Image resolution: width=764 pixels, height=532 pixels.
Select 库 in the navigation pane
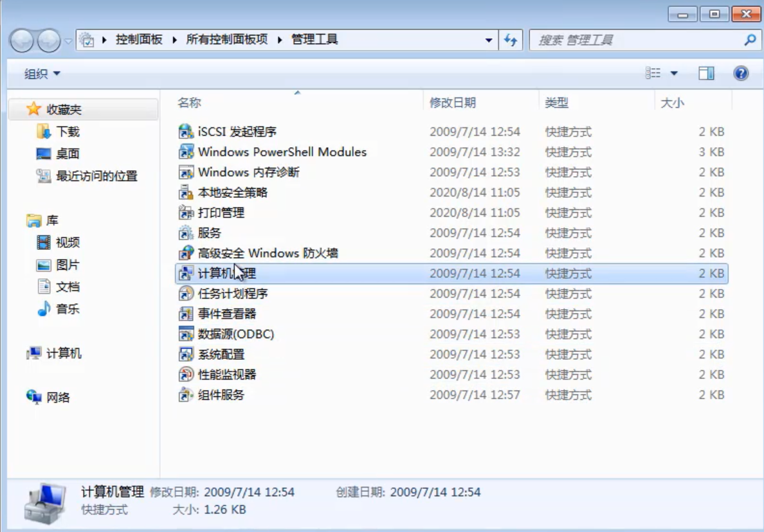coord(52,220)
